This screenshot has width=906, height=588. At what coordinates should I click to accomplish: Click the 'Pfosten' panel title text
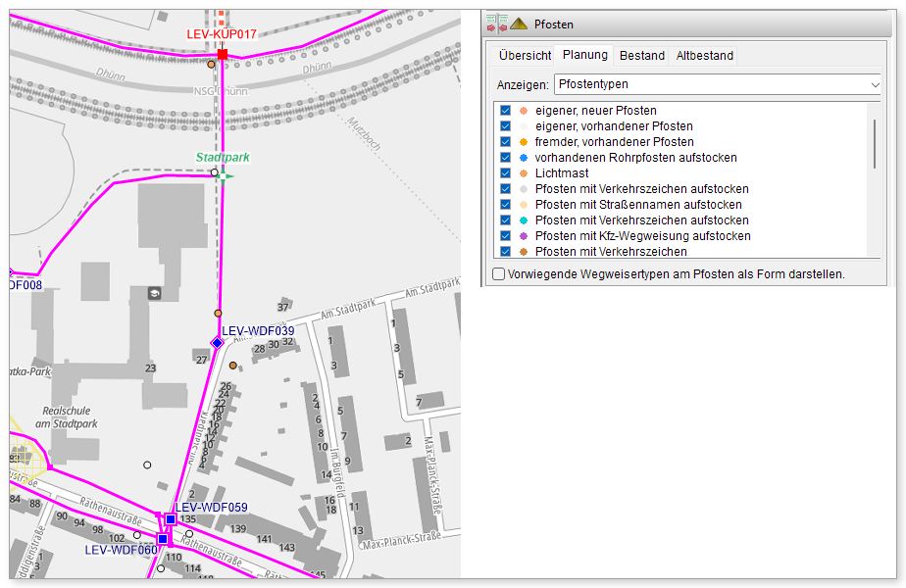(554, 24)
